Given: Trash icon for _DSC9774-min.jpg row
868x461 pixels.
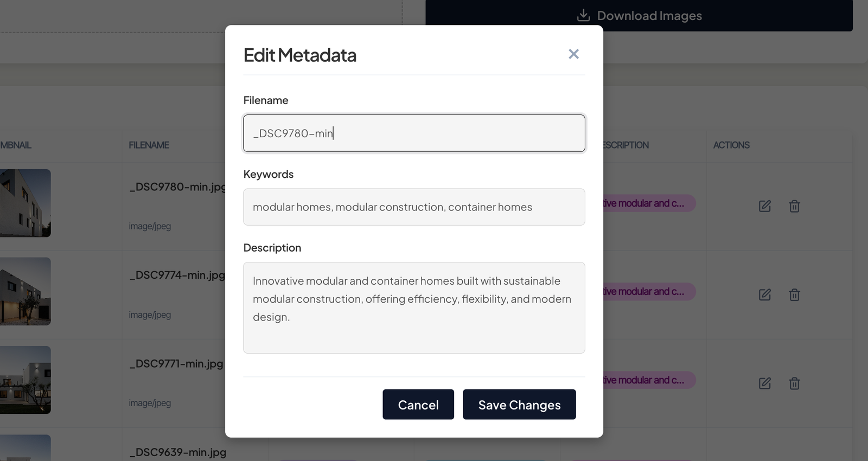Looking at the screenshot, I should tap(794, 294).
